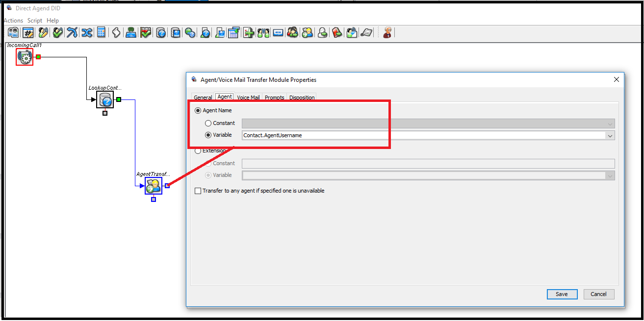Choose the Extension radio button
The height and width of the screenshot is (321, 644).
[x=198, y=151]
